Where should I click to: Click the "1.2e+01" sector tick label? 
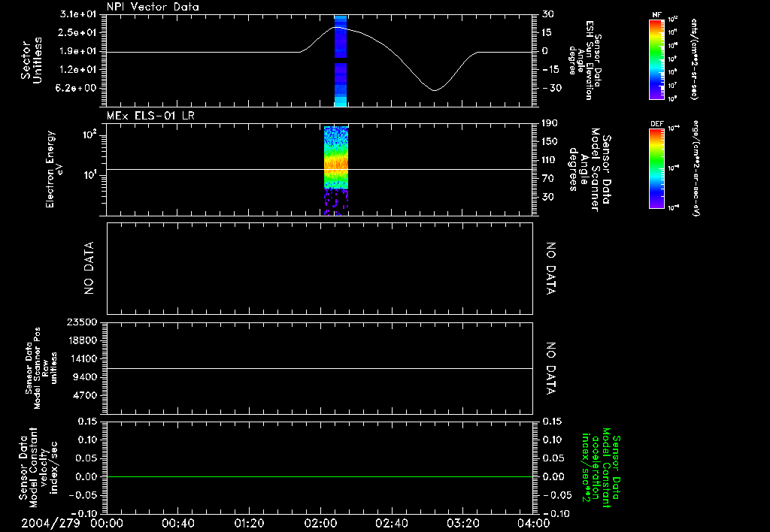(78, 70)
